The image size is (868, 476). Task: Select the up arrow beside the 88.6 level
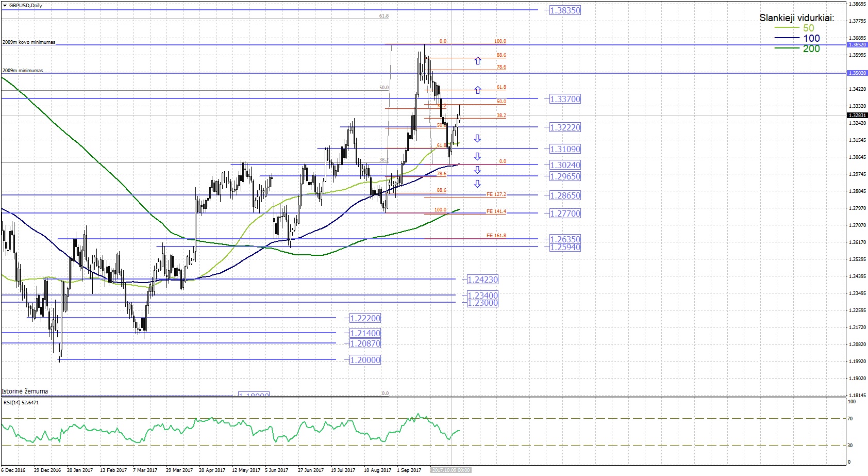[478, 60]
